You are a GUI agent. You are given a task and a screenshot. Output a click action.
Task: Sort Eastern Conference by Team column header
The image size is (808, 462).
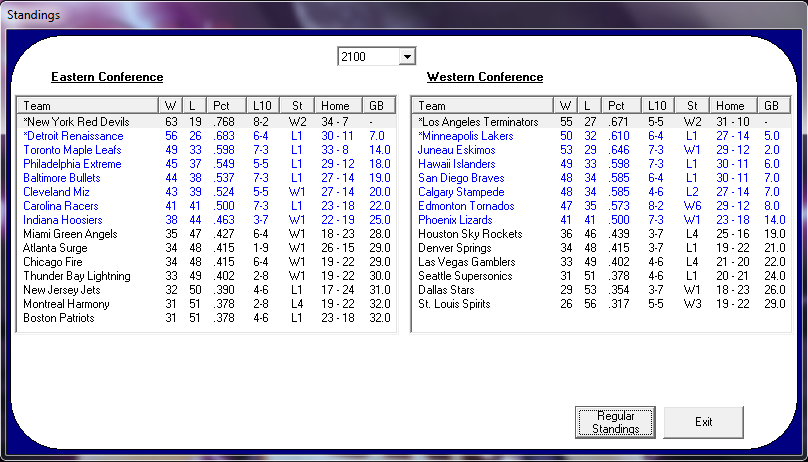click(88, 105)
